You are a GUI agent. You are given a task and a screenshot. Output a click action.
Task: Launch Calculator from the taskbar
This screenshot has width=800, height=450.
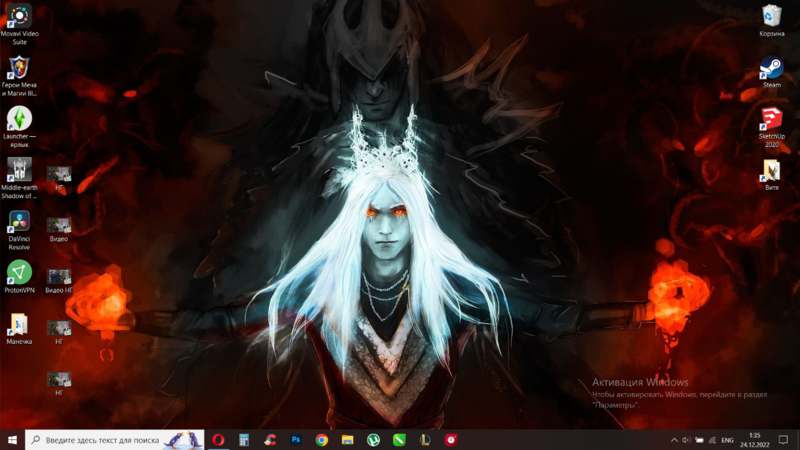[x=244, y=440]
